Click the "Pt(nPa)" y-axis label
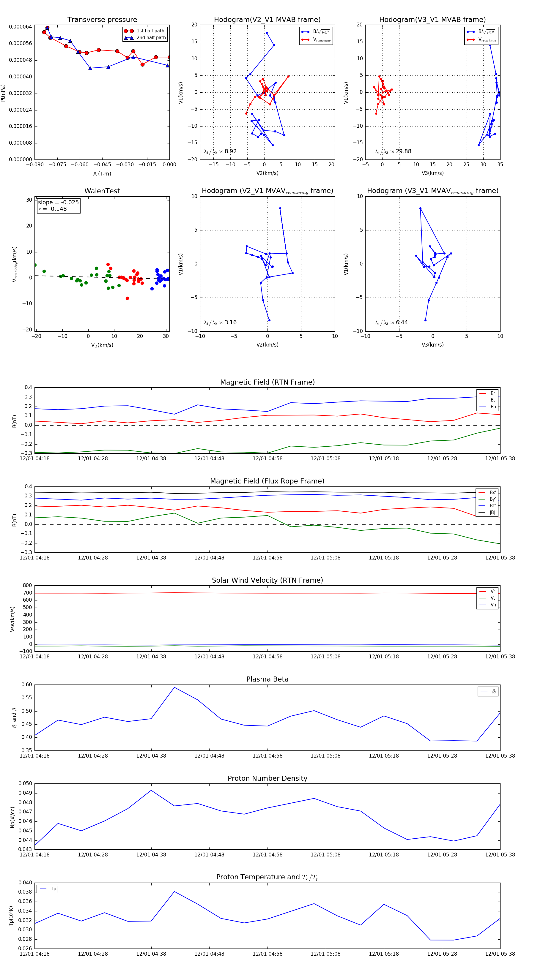Viewport: 535px width, 980px height. [x=3, y=92]
